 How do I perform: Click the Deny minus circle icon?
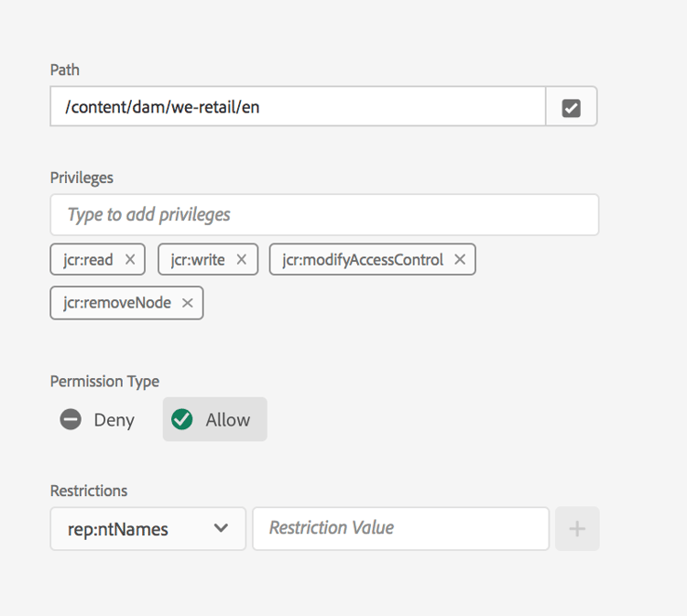[71, 420]
